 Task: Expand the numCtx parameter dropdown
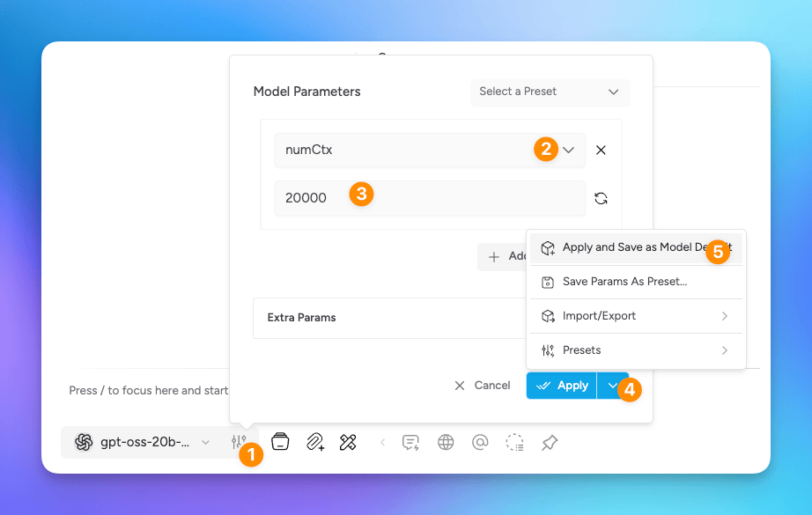569,150
